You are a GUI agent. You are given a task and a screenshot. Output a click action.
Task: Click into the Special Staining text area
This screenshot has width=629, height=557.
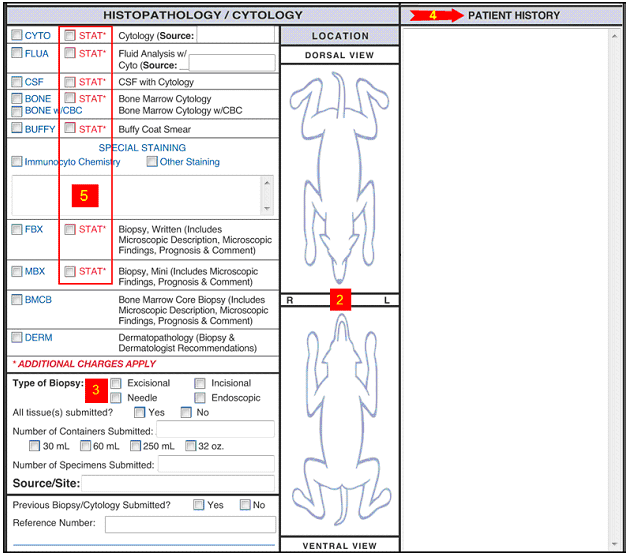(137, 195)
